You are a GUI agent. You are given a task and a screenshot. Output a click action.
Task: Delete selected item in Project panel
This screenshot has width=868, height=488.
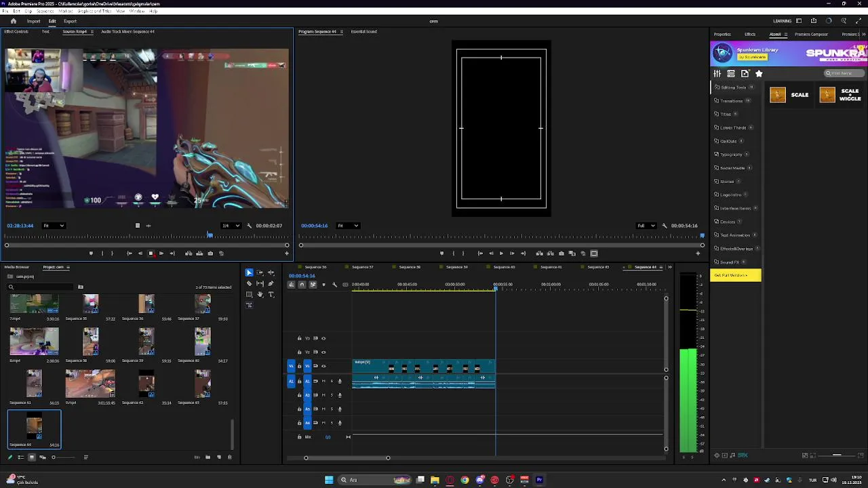(229, 457)
